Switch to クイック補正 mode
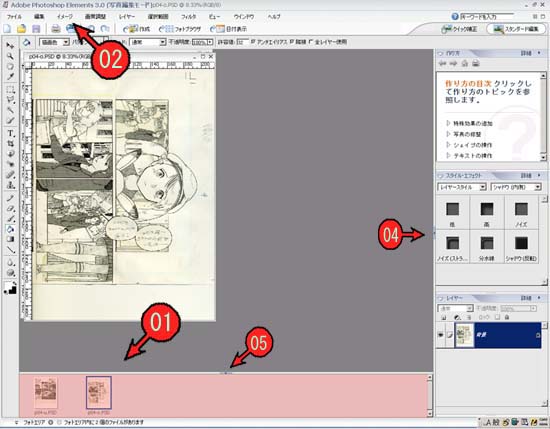The width and height of the screenshot is (550, 429). (460, 29)
